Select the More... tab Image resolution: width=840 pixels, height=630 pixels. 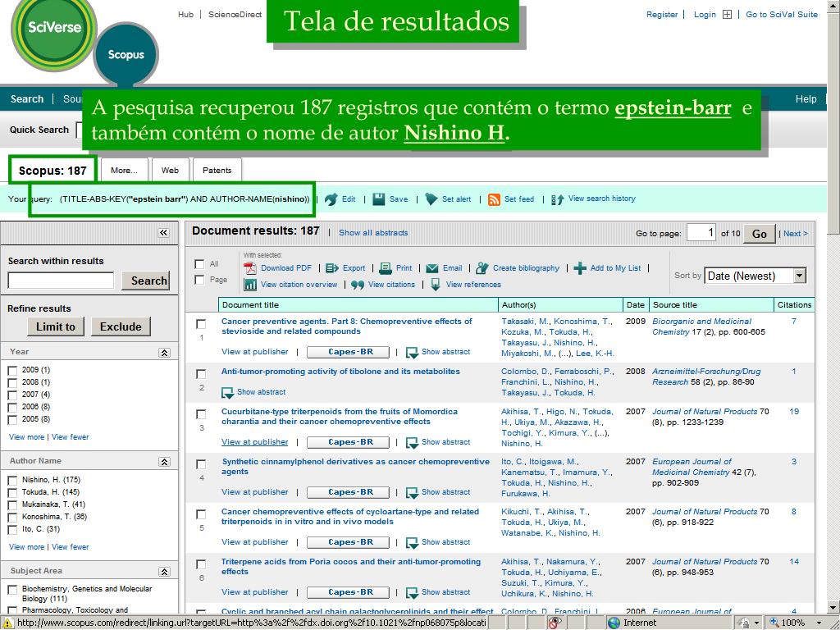125,171
